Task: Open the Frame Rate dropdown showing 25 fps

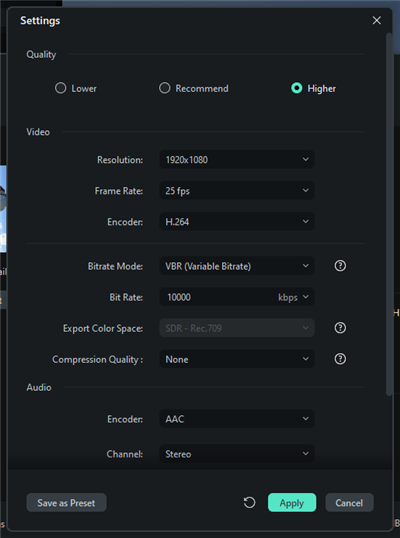Action: [x=237, y=190]
